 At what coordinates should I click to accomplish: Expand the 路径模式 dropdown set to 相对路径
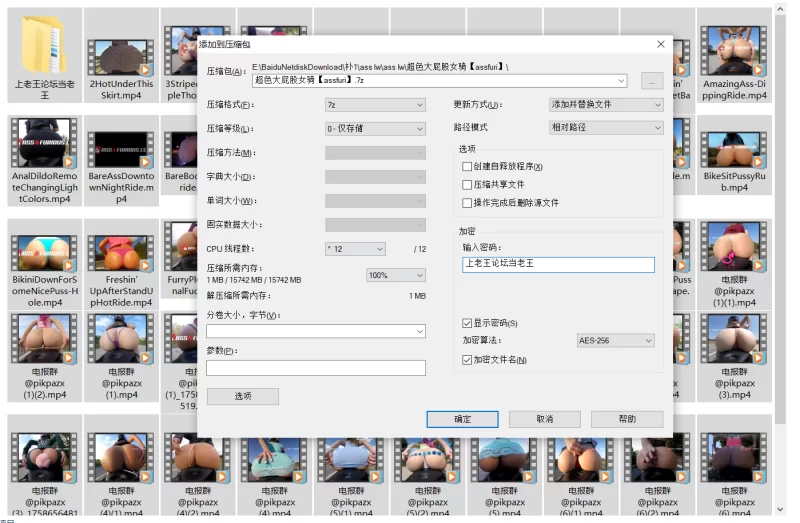606,128
